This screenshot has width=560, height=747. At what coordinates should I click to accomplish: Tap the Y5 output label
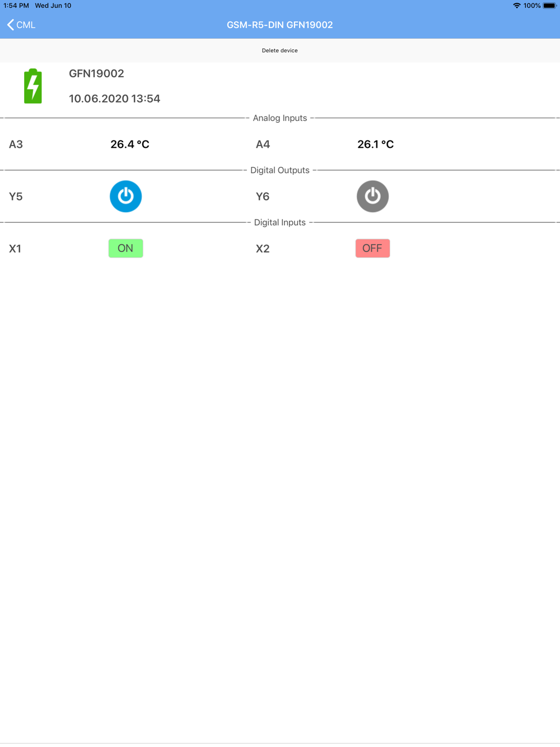16,197
